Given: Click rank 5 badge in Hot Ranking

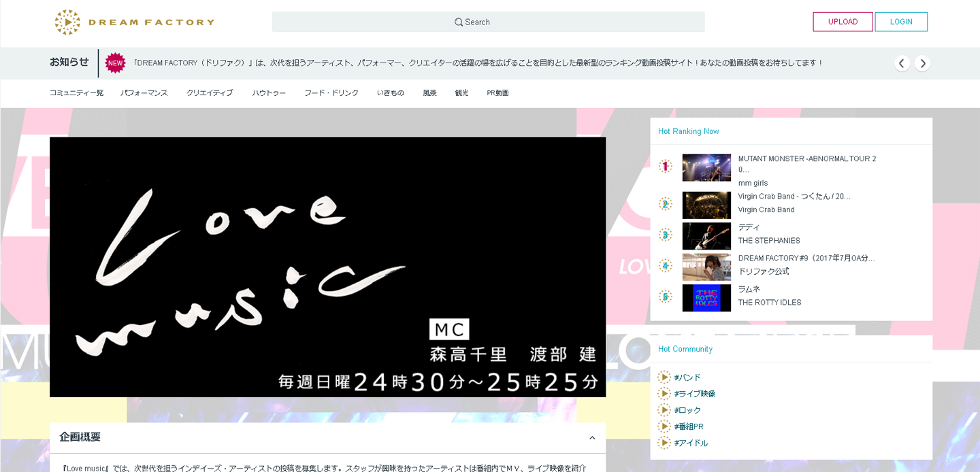Looking at the screenshot, I should 665,297.
